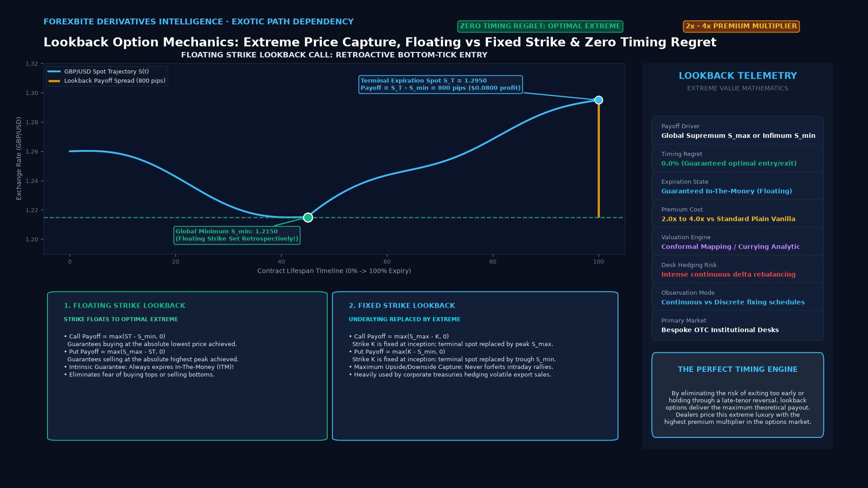Select the Terminal Expiration Spot annotation box
This screenshot has width=868, height=488.
(441, 84)
